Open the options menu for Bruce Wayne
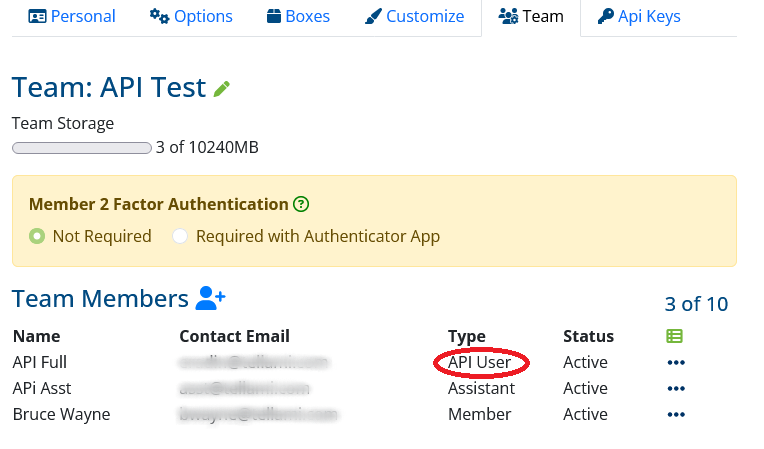Screen dimensions: 764x449 [676, 414]
